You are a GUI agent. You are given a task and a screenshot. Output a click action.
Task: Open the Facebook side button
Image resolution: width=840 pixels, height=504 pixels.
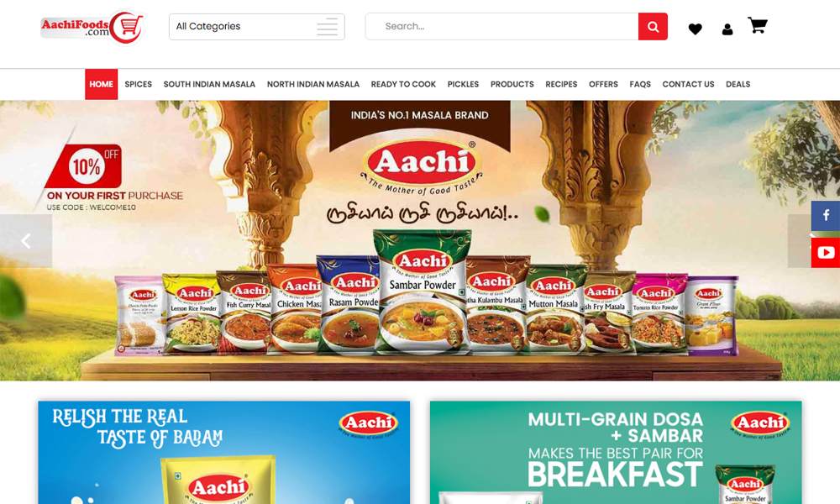tap(825, 216)
